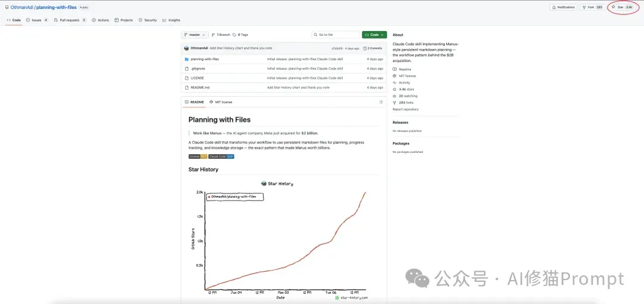Open the Packages heading link
The width and height of the screenshot is (644, 304).
tap(401, 143)
